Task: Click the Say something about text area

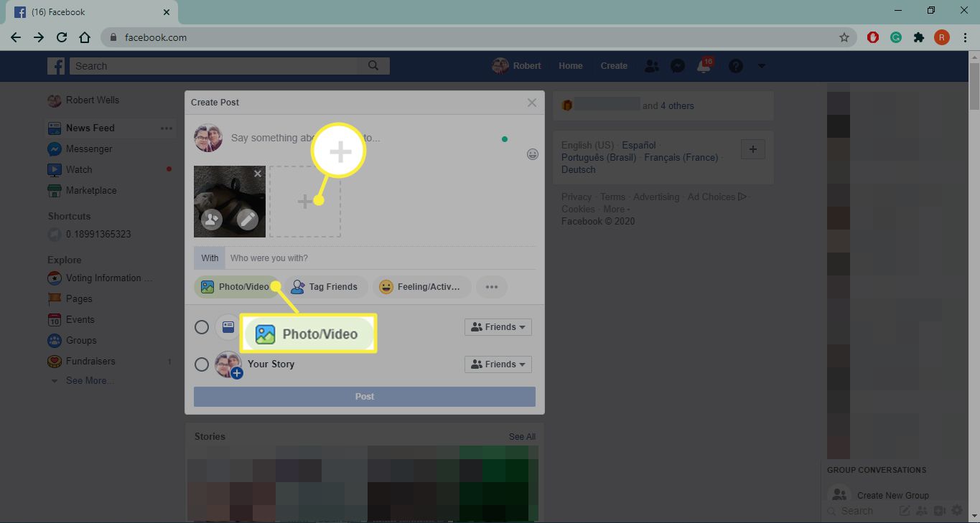Action: pos(366,138)
